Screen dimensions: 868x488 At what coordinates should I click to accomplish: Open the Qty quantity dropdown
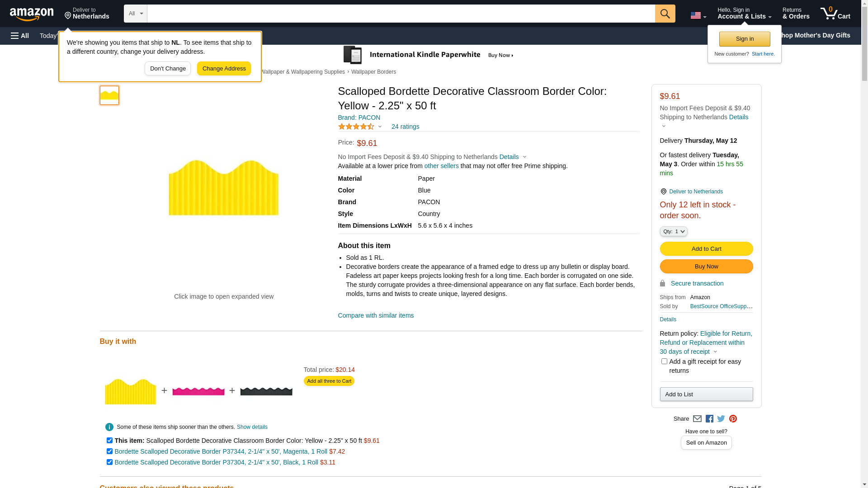(x=673, y=231)
